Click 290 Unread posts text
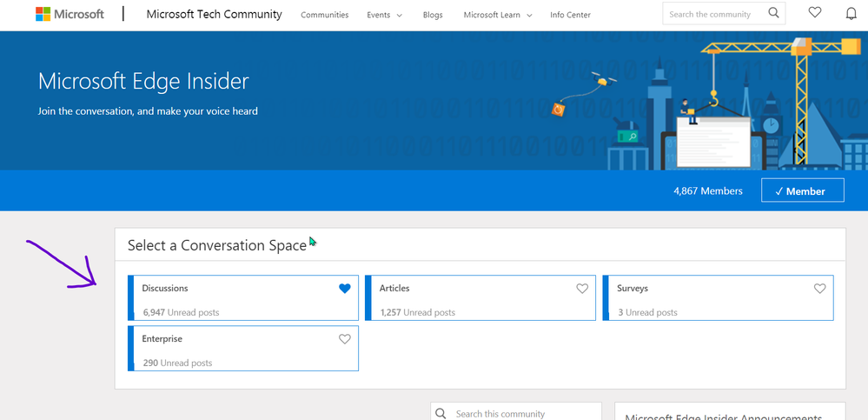The image size is (868, 420). click(178, 363)
